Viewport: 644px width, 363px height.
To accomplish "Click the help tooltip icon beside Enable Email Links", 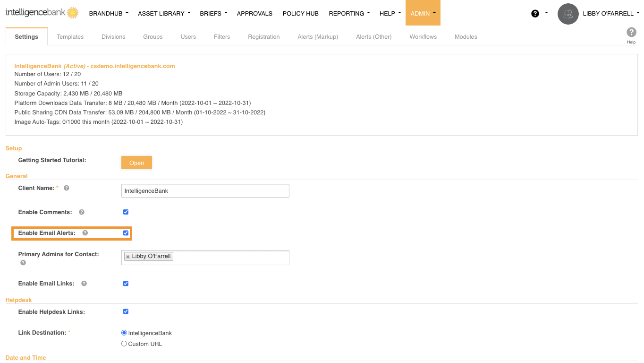I will click(x=84, y=284).
